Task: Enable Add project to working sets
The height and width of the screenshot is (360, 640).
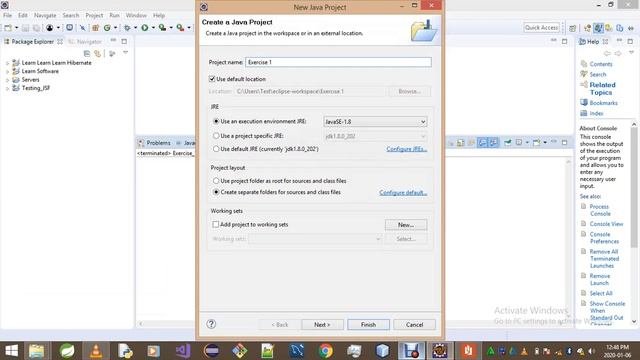Action: [216, 224]
